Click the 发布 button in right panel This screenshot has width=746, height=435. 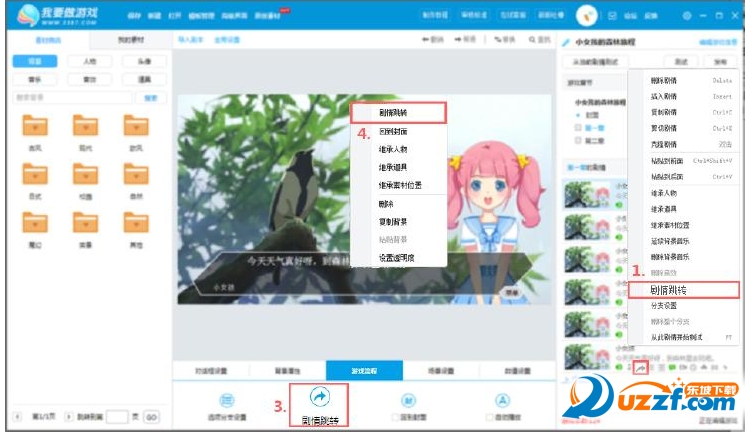(x=720, y=62)
